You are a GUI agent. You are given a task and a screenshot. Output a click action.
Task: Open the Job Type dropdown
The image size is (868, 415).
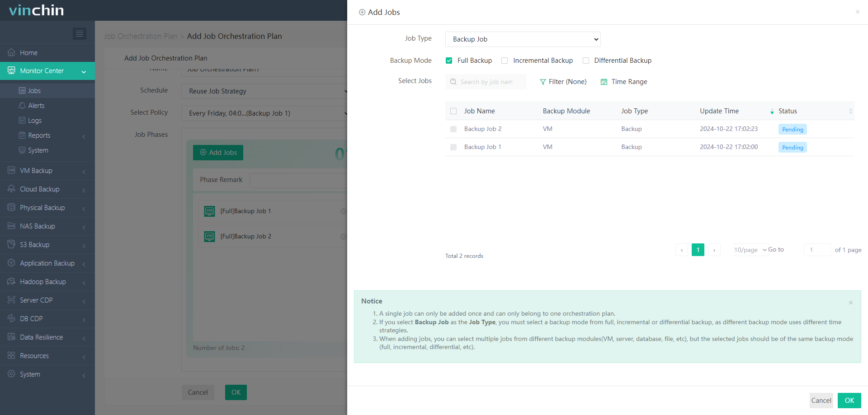coord(523,39)
